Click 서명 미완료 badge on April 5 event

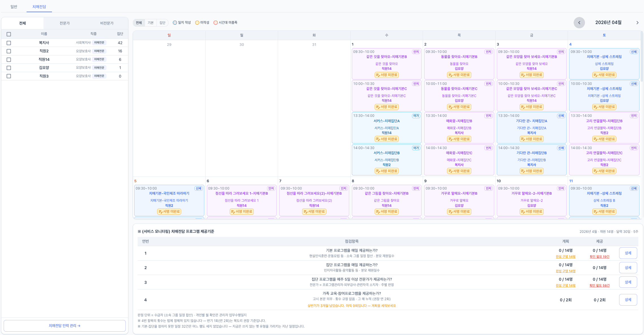coord(169,212)
